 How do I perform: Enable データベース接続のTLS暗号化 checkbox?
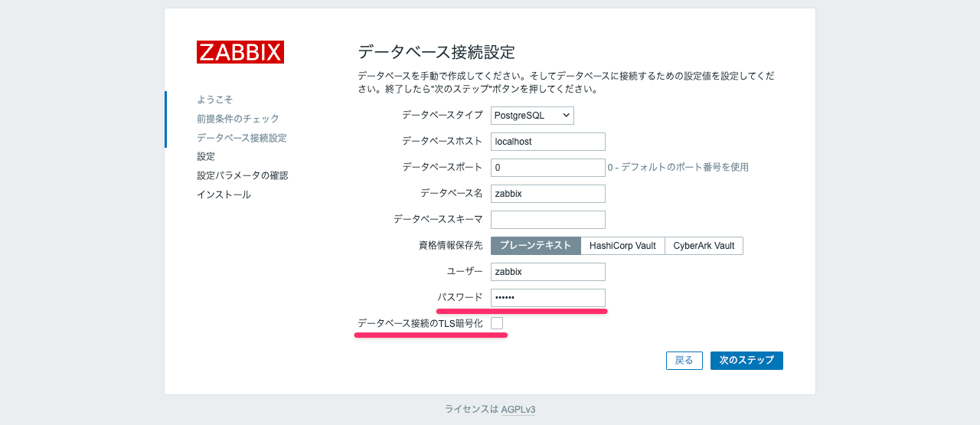click(x=497, y=323)
